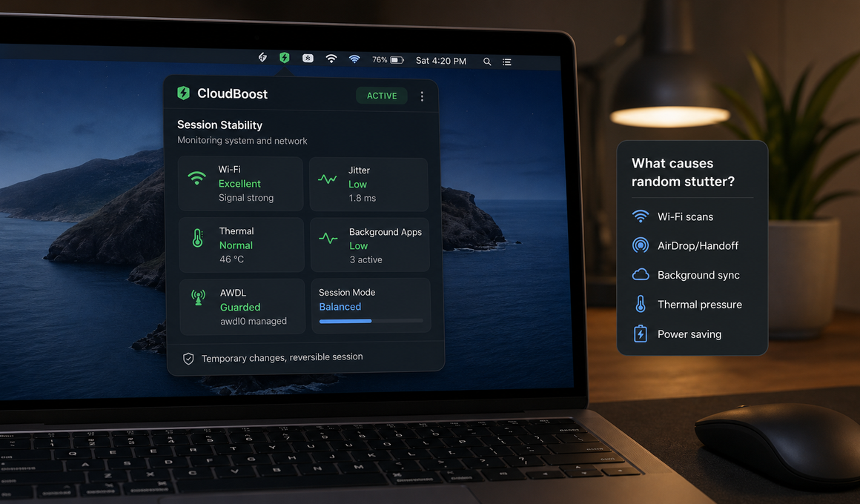The width and height of the screenshot is (860, 504).
Task: Open the three-dot options menu in CloudBoost
Action: [422, 96]
